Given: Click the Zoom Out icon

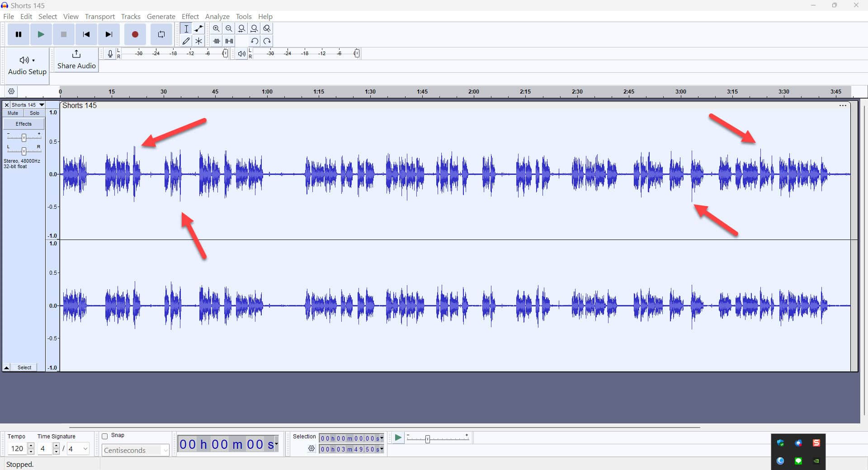Looking at the screenshot, I should tap(229, 28).
